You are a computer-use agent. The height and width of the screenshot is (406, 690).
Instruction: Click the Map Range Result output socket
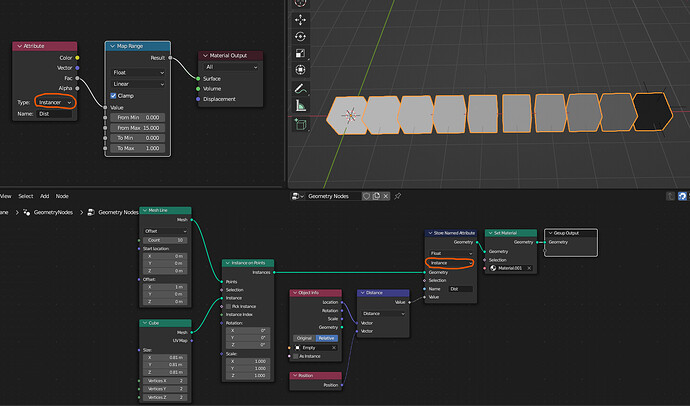point(170,58)
